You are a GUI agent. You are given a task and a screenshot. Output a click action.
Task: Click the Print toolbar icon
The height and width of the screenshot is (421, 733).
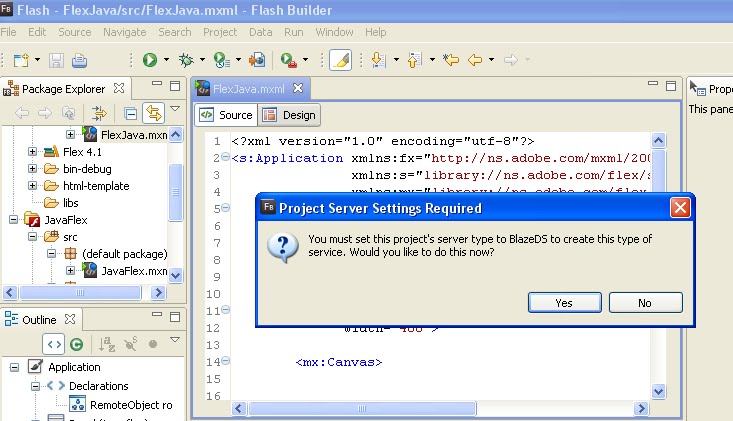point(79,60)
